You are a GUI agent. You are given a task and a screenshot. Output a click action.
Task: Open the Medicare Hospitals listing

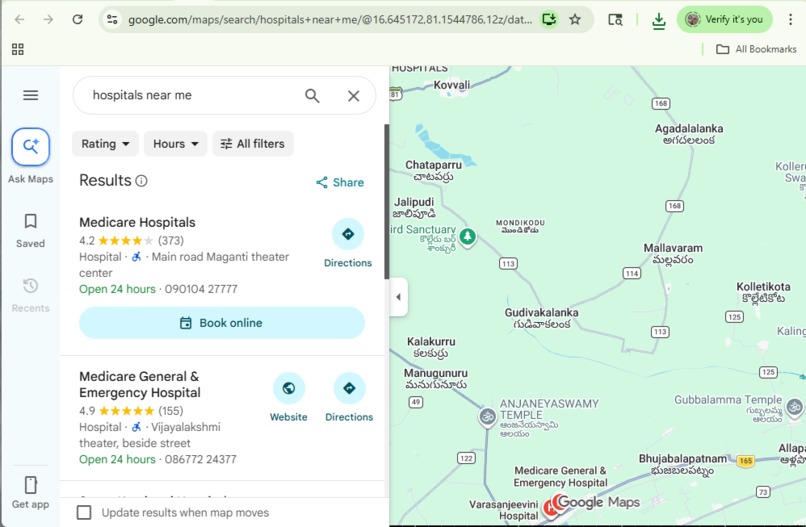(137, 223)
